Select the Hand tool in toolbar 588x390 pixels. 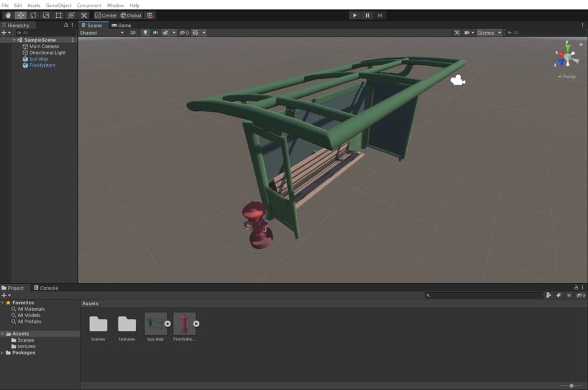[7, 16]
